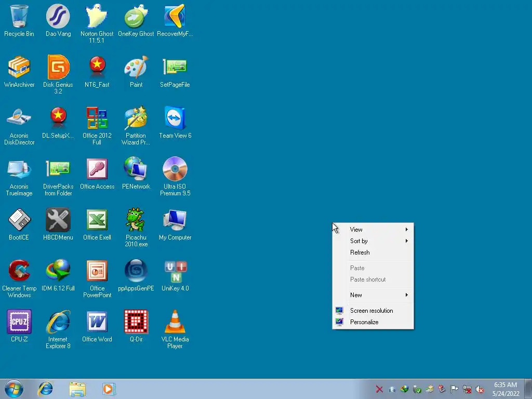
Task: Open the Windows Start menu
Action: pyautogui.click(x=14, y=389)
